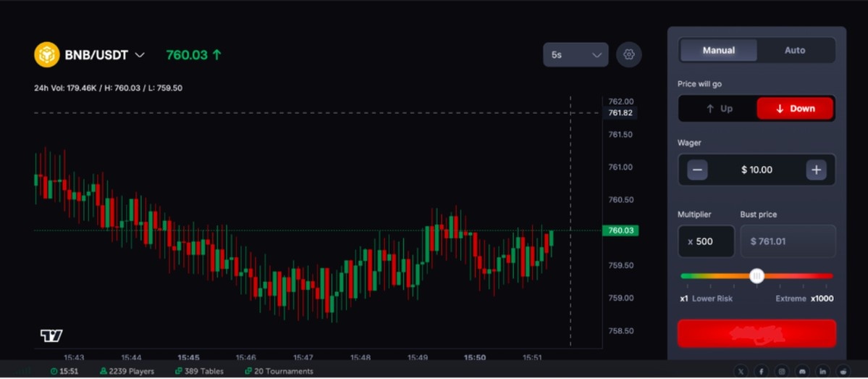Screen dimensions: 868x379
Task: Click the green 760.03 price axis label
Action: [620, 230]
